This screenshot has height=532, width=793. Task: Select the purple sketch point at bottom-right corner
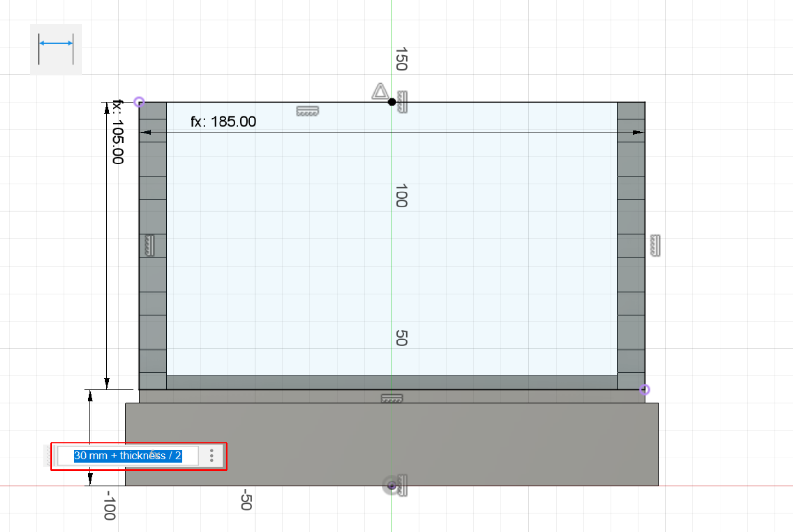(645, 389)
